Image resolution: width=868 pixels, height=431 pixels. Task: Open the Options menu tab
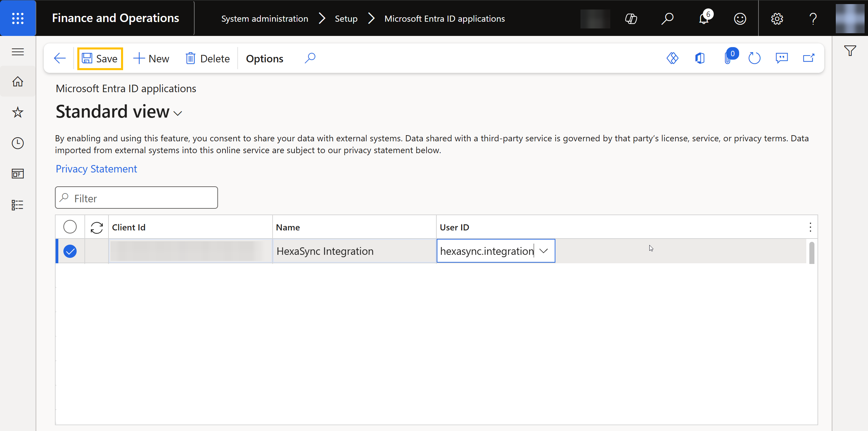pyautogui.click(x=264, y=59)
